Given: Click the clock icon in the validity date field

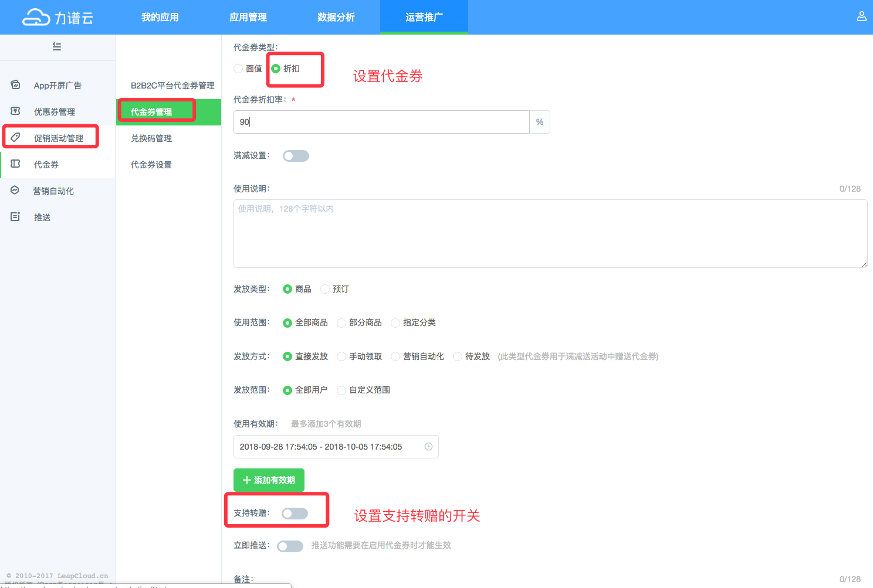Looking at the screenshot, I should tap(428, 447).
